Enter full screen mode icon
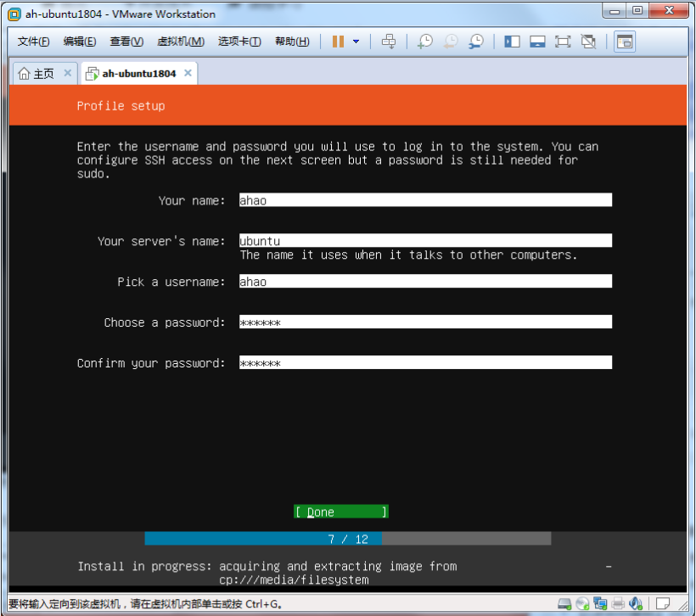Image resolution: width=696 pixels, height=616 pixels. pos(563,42)
